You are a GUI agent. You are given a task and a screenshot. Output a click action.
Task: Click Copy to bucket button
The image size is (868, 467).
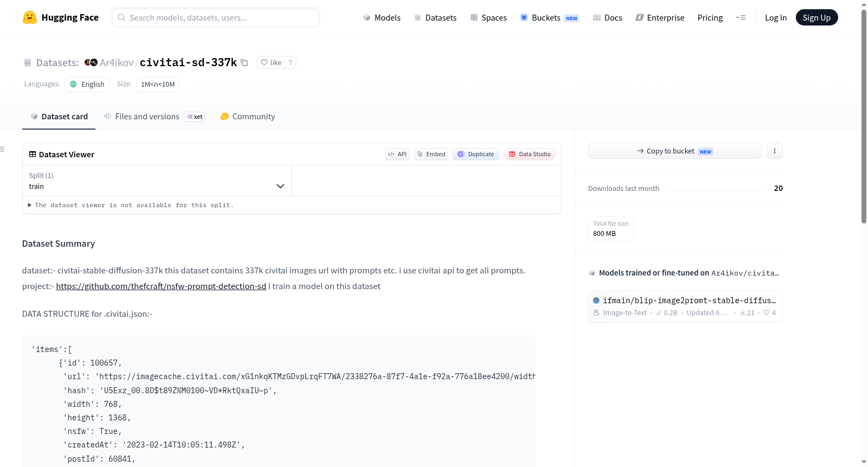[x=675, y=151]
